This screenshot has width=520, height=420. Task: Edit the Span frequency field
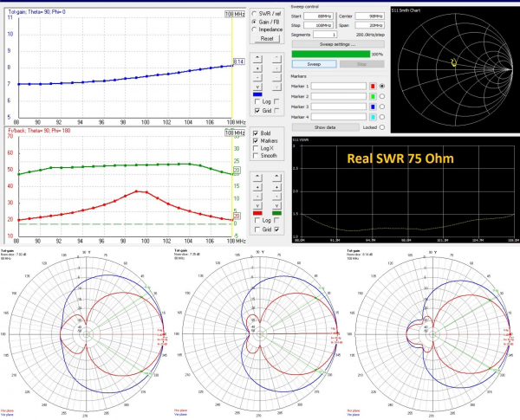370,25
